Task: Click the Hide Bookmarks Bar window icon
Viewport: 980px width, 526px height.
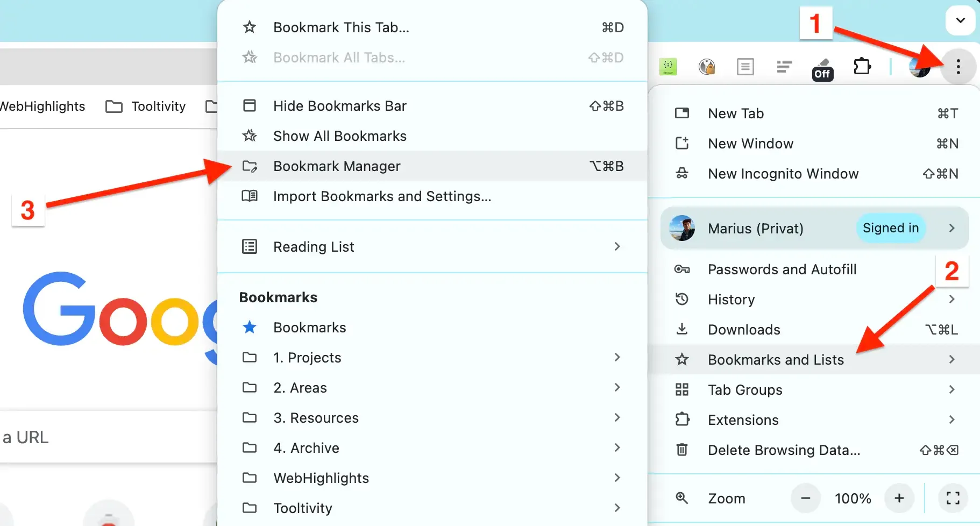Action: point(250,105)
